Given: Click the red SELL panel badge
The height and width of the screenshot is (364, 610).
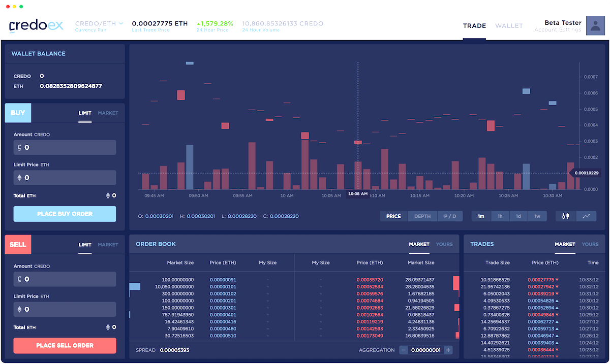Looking at the screenshot, I should [18, 245].
